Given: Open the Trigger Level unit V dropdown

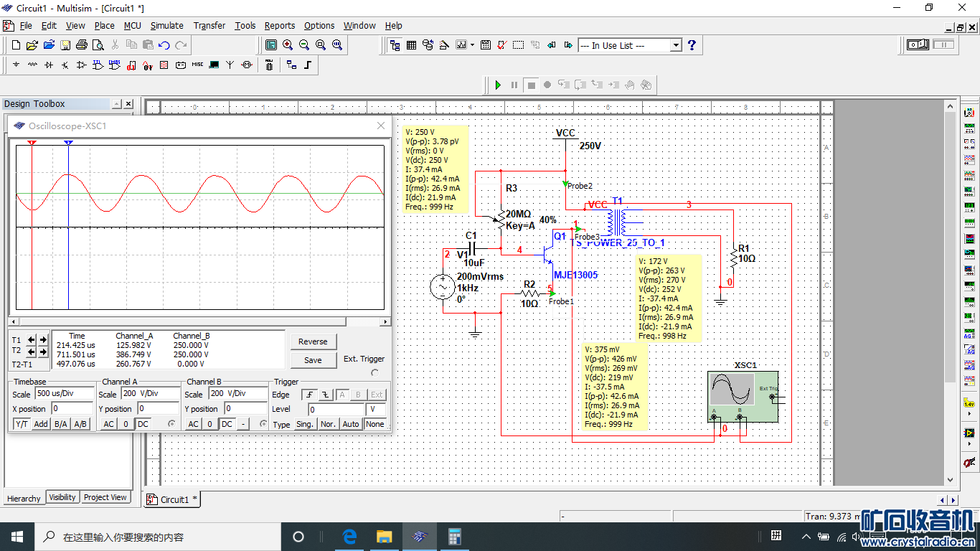Looking at the screenshot, I should (376, 410).
